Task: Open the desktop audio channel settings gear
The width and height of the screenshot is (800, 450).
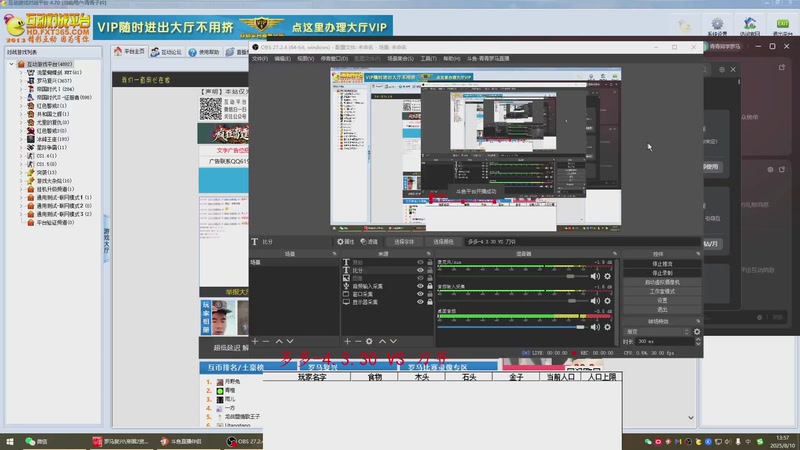Action: click(607, 327)
